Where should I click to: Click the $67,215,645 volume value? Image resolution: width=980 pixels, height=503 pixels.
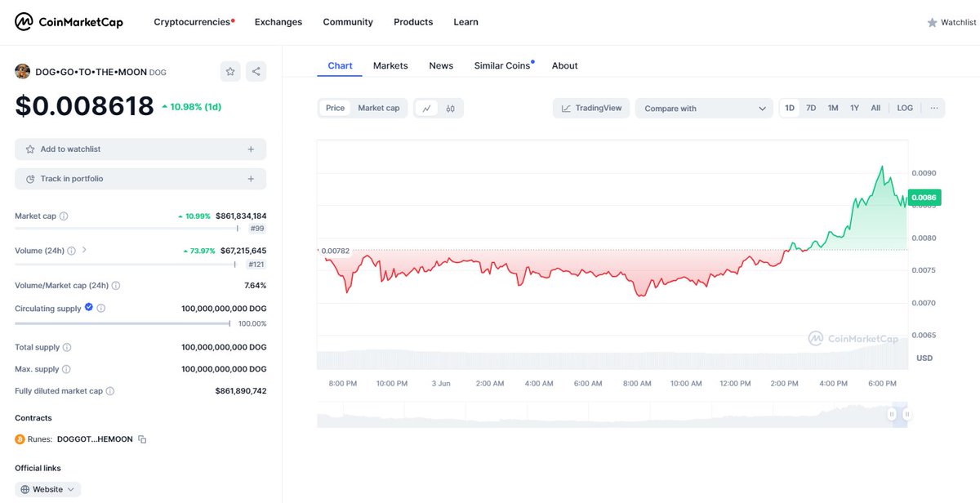tap(243, 251)
